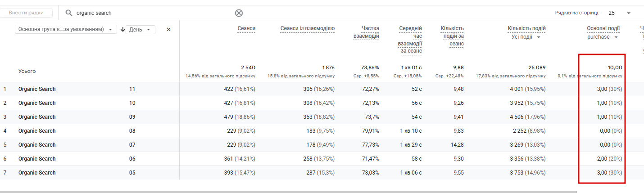
Task: Click the Кількість подій column header
Action: click(x=526, y=28)
